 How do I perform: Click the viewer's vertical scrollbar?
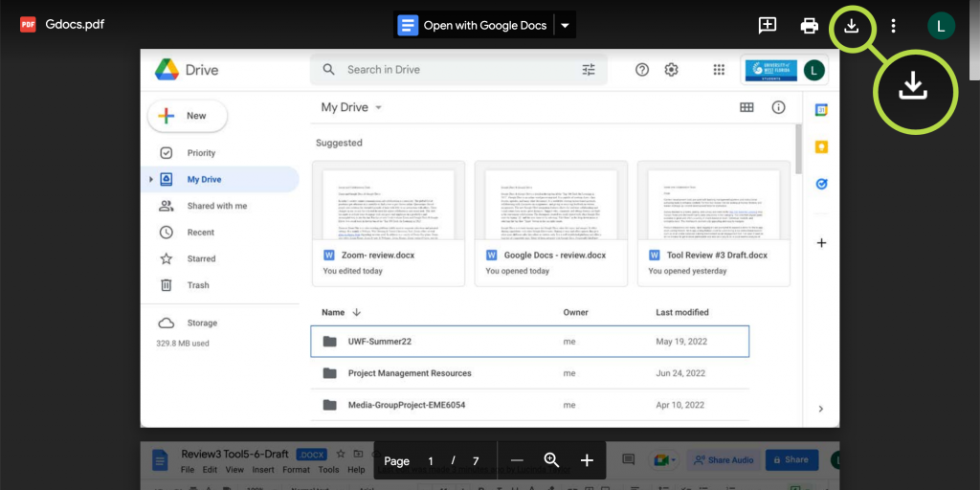(974, 40)
